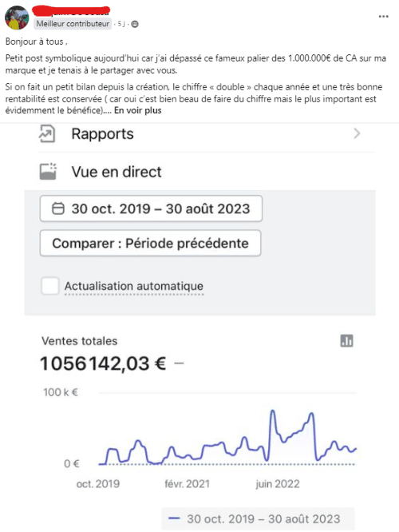Click the Rapports chart icon
This screenshot has width=399, height=532.
47,133
